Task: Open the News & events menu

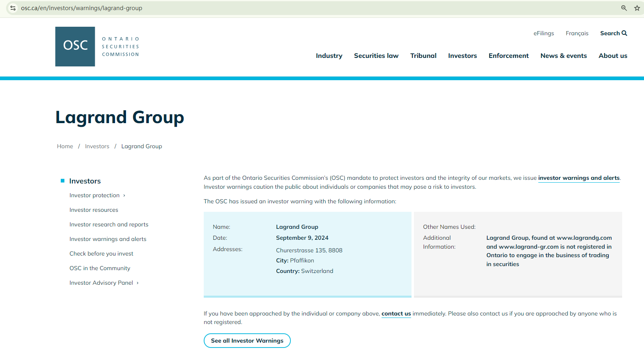Action: point(563,56)
